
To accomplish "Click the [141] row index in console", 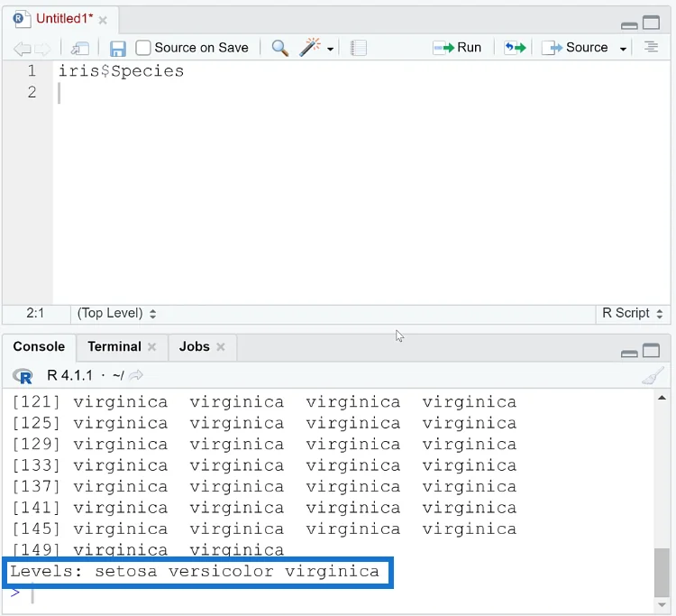I will coord(36,508).
